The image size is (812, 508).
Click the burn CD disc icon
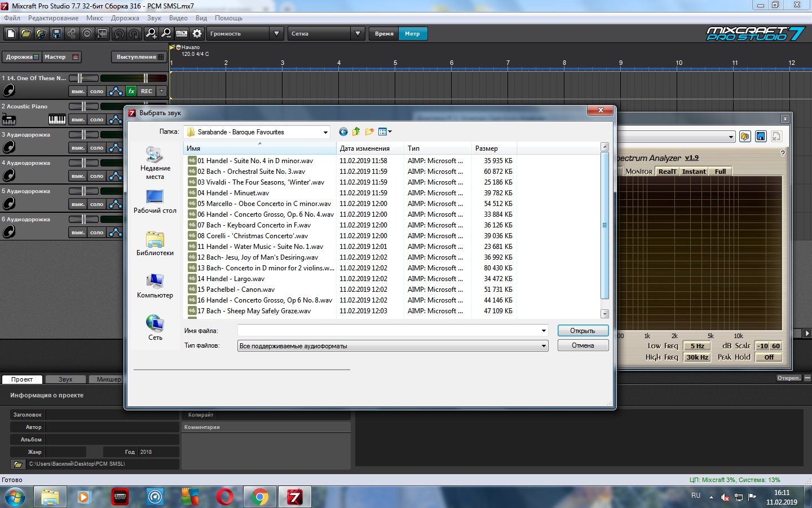87,34
